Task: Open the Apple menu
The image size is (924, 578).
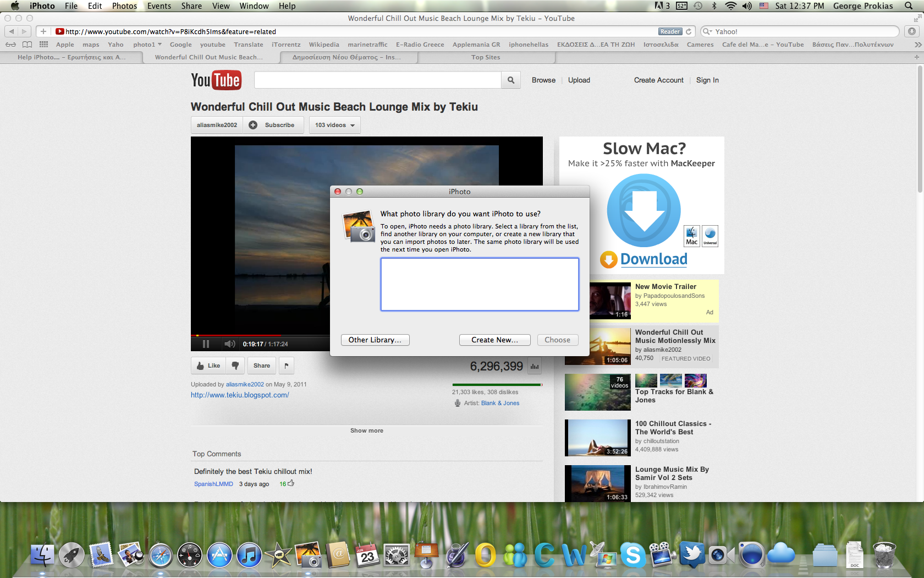Action: click(15, 6)
